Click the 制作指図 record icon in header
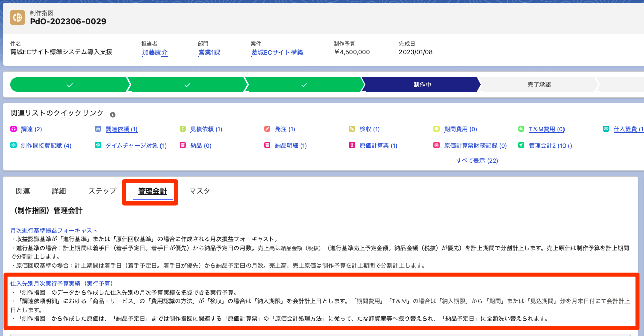Viewport: 644px width, 336px height. (x=17, y=18)
